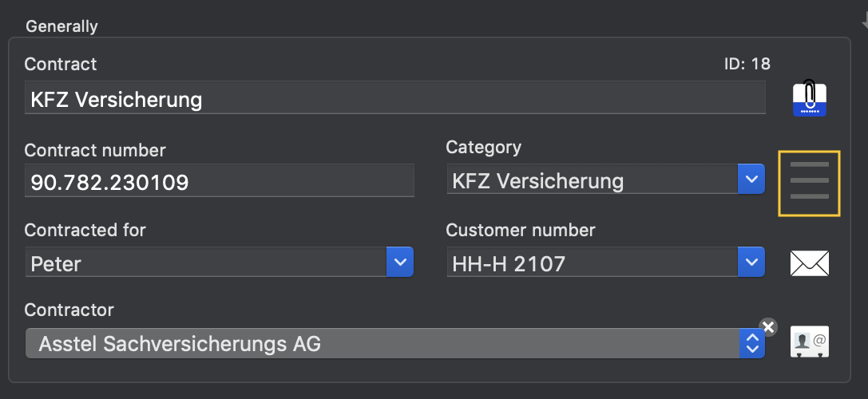This screenshot has width=868, height=399.
Task: Click the down arrow in the top-right corner
Action: tap(865, 22)
